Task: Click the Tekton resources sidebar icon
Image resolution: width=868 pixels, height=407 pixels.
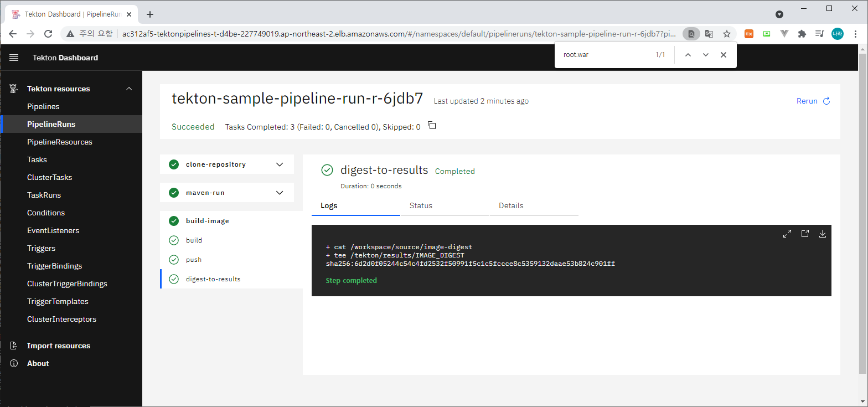Action: point(14,89)
